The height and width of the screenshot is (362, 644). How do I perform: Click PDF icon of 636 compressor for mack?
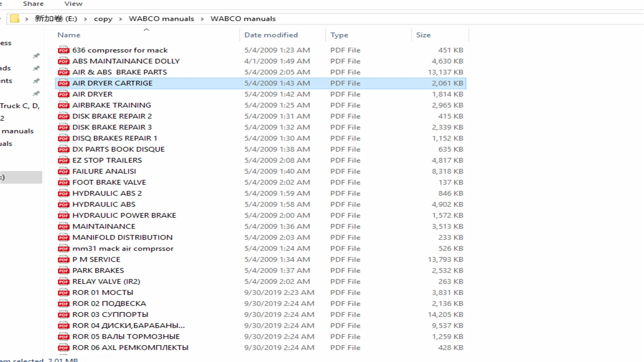click(63, 50)
